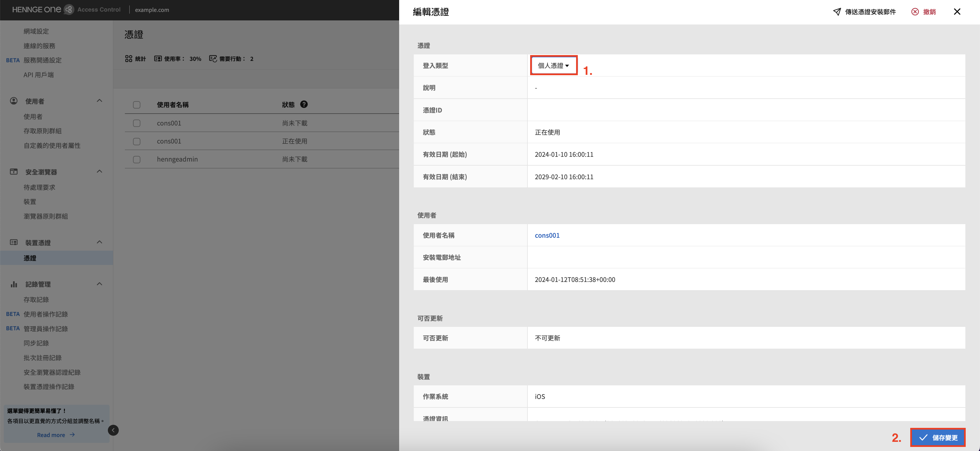Click the 需要行動 icon

213,59
